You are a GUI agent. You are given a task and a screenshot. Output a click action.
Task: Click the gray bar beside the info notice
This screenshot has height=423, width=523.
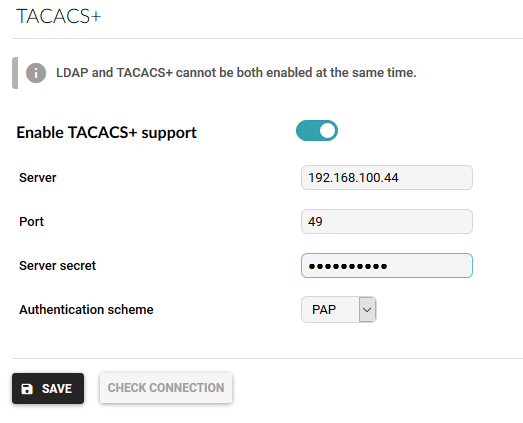(x=15, y=73)
